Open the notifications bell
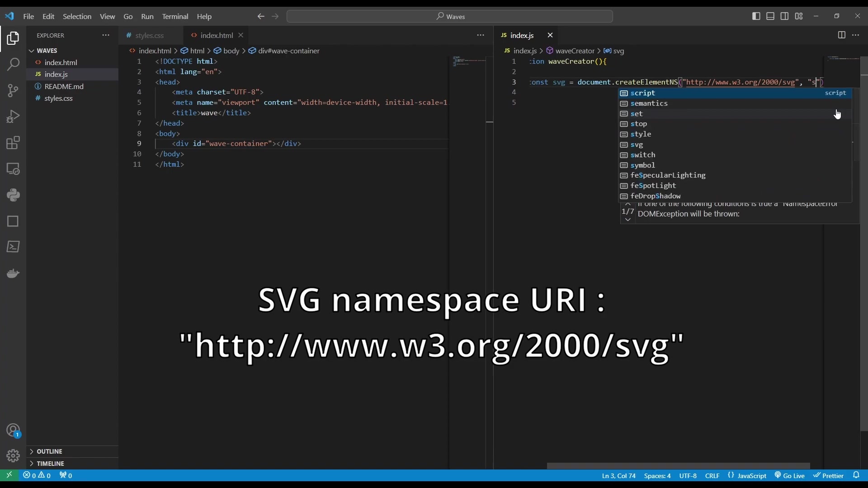The height and width of the screenshot is (488, 868). click(x=856, y=475)
